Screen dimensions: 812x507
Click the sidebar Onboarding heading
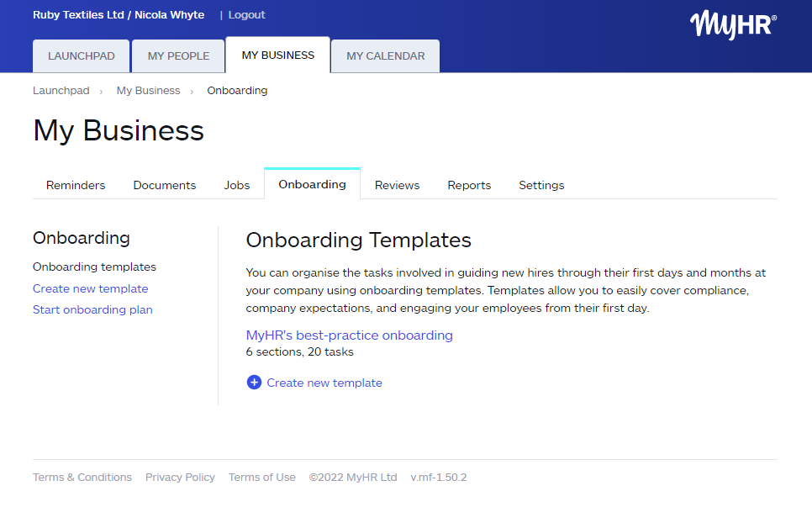pyautogui.click(x=82, y=238)
